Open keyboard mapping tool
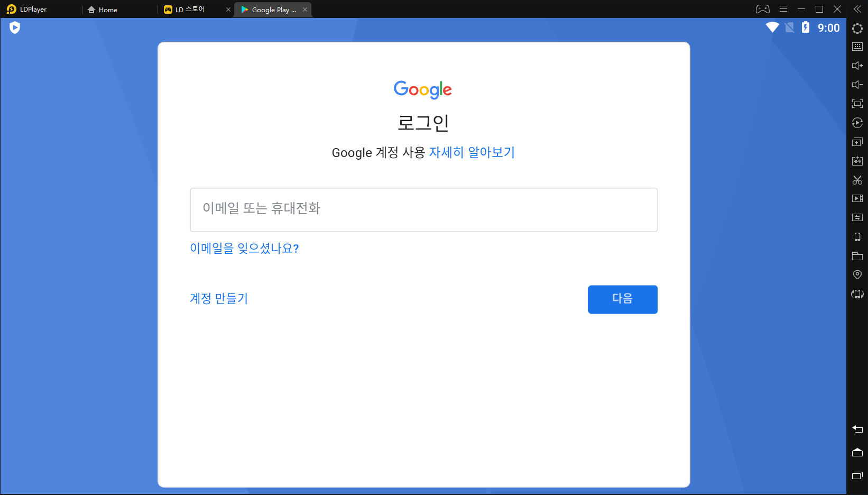The height and width of the screenshot is (495, 868). pos(857,47)
